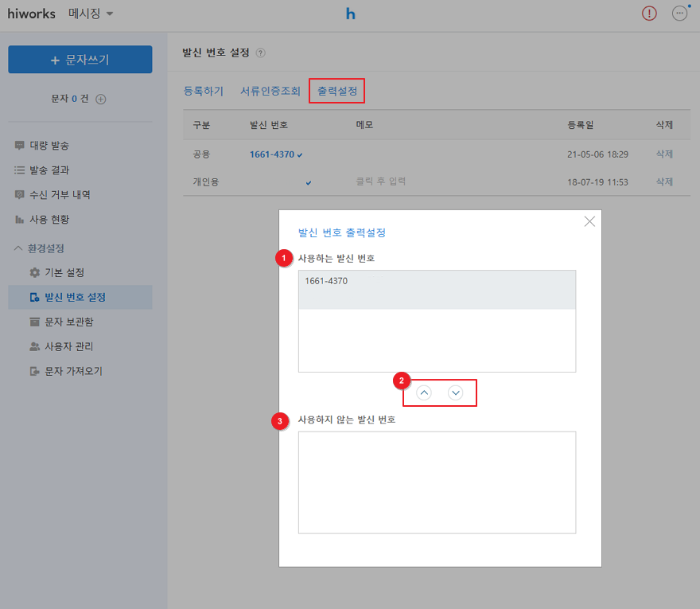Screen dimensions: 700x609
Task: Switch to the 서류인증조회 tab
Action: pos(270,92)
